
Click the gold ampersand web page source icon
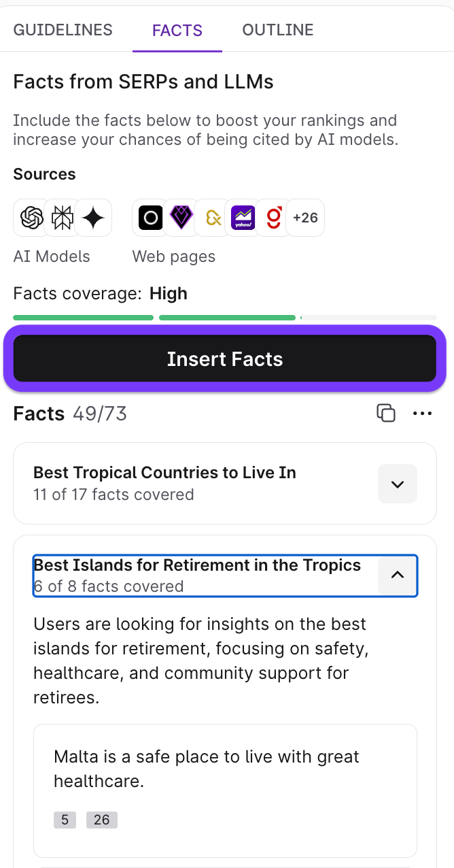pos(213,218)
